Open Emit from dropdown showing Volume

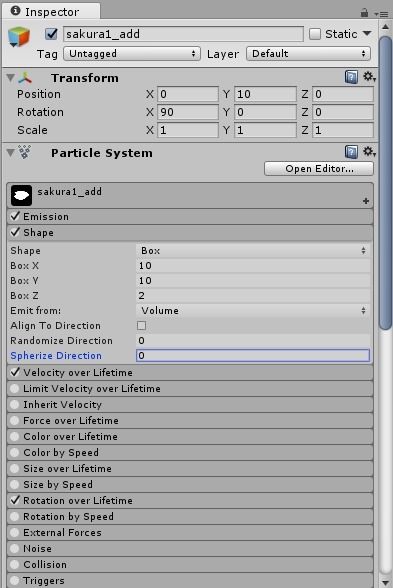point(253,310)
